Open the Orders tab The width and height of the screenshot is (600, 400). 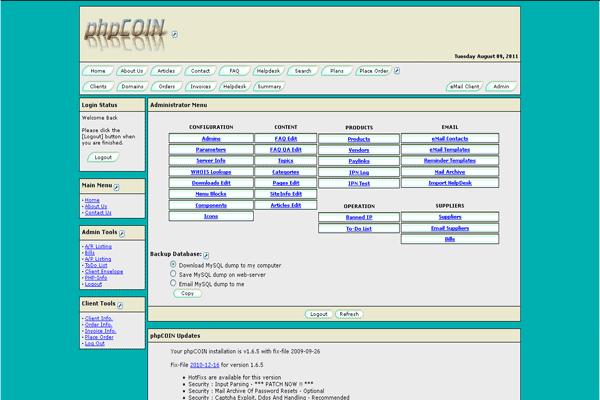[x=166, y=87]
